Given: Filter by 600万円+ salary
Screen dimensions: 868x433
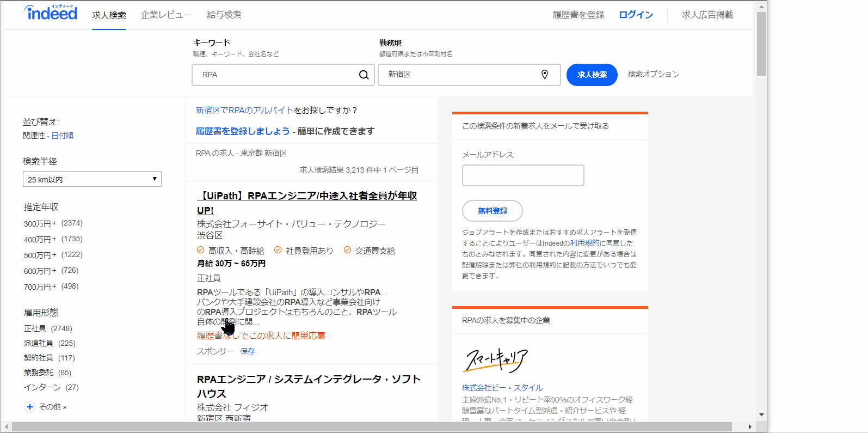Looking at the screenshot, I should (51, 271).
